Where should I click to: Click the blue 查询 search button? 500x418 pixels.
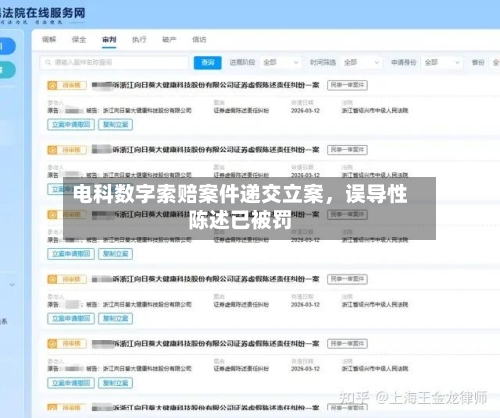(208, 63)
